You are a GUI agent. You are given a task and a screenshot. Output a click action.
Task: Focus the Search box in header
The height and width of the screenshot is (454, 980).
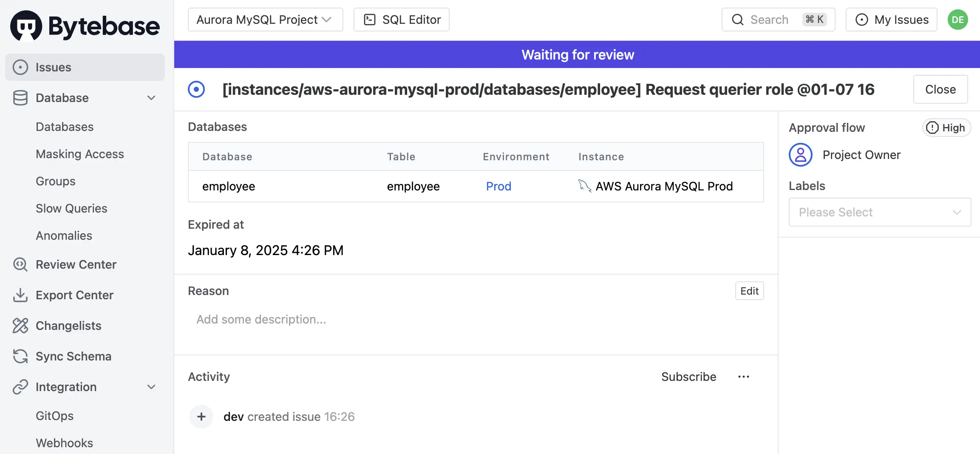click(778, 20)
